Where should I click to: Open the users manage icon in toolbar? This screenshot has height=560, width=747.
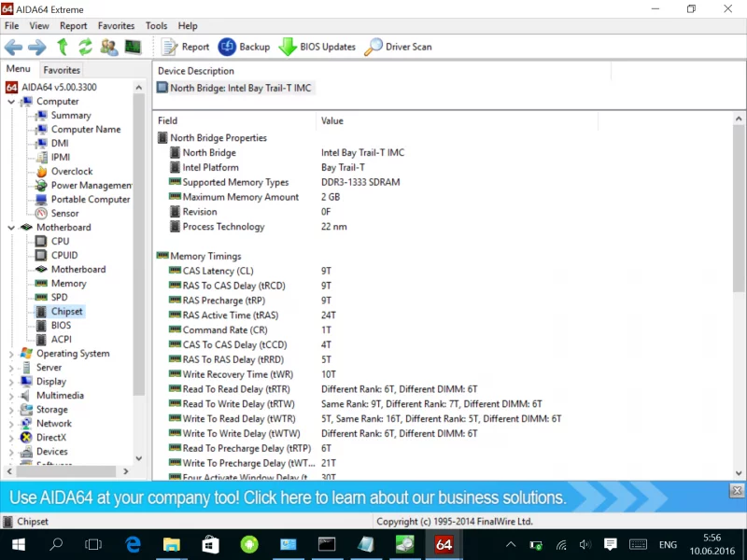click(x=109, y=48)
